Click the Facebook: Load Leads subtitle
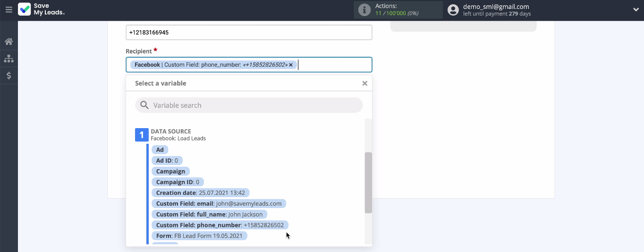 pyautogui.click(x=178, y=139)
